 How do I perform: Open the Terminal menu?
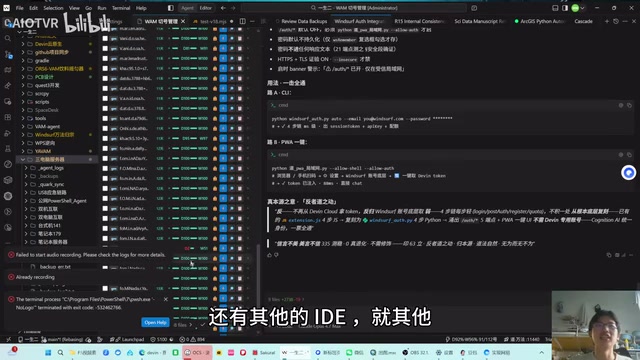121,8
